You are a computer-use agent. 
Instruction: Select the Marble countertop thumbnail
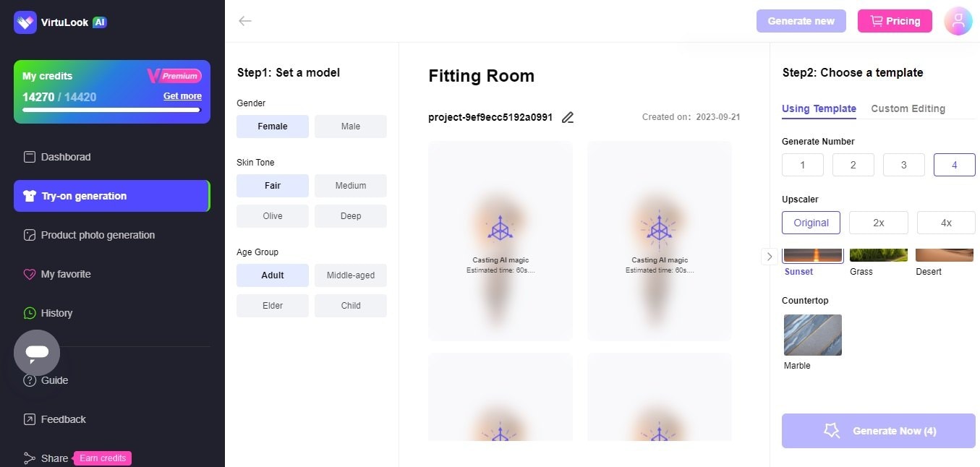click(x=813, y=335)
